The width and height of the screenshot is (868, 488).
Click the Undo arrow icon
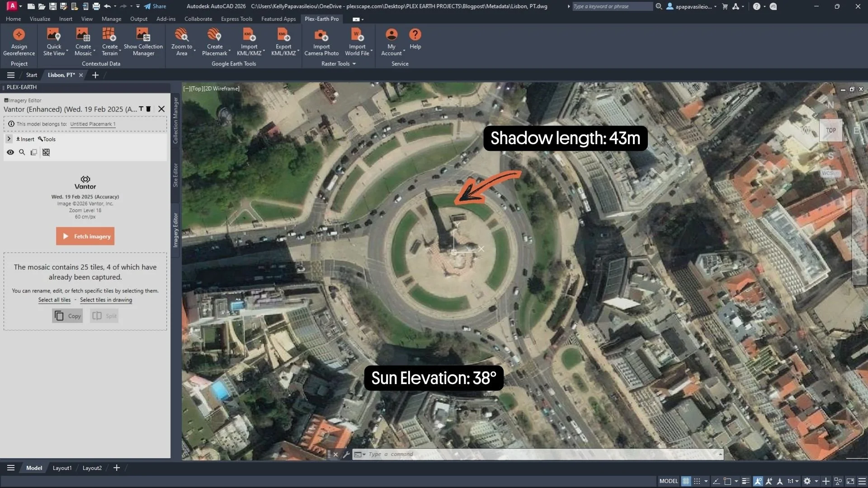(107, 6)
